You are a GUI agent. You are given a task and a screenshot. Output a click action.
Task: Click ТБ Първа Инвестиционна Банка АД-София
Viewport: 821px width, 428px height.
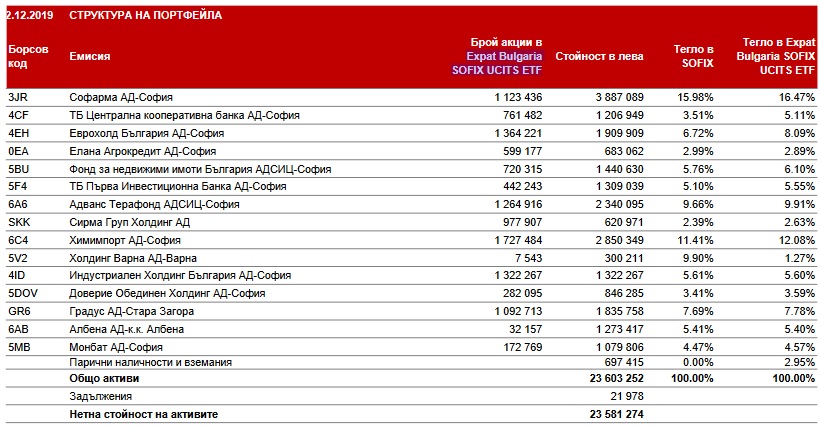pos(177,186)
